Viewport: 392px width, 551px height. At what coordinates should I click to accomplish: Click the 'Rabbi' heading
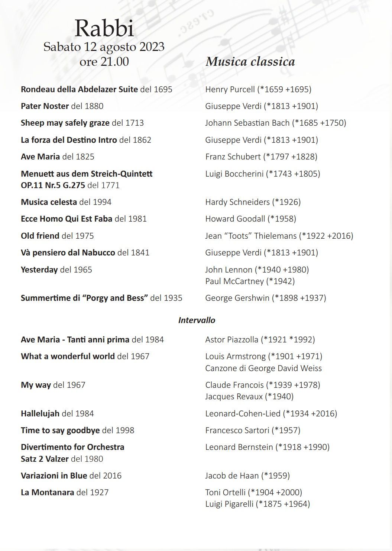[x=104, y=29]
